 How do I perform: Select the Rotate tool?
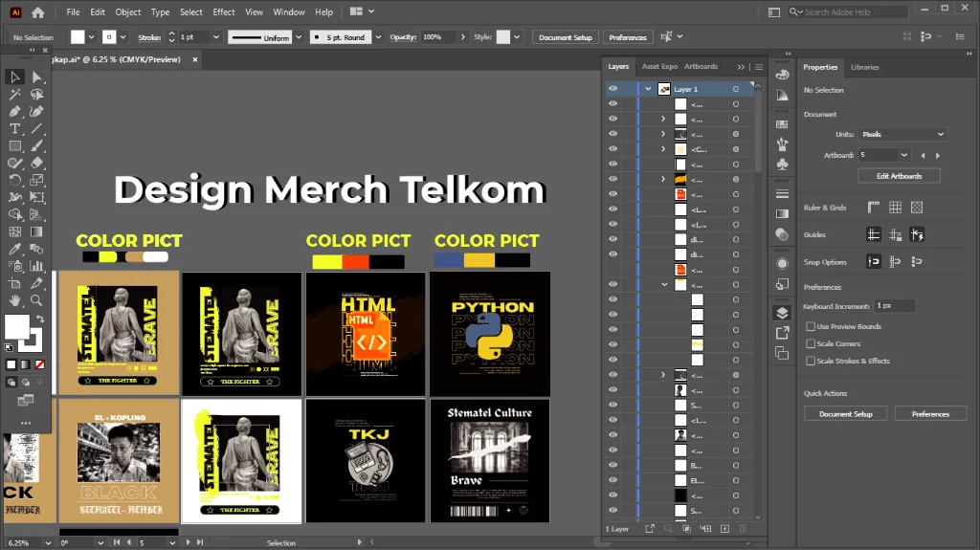pos(15,180)
